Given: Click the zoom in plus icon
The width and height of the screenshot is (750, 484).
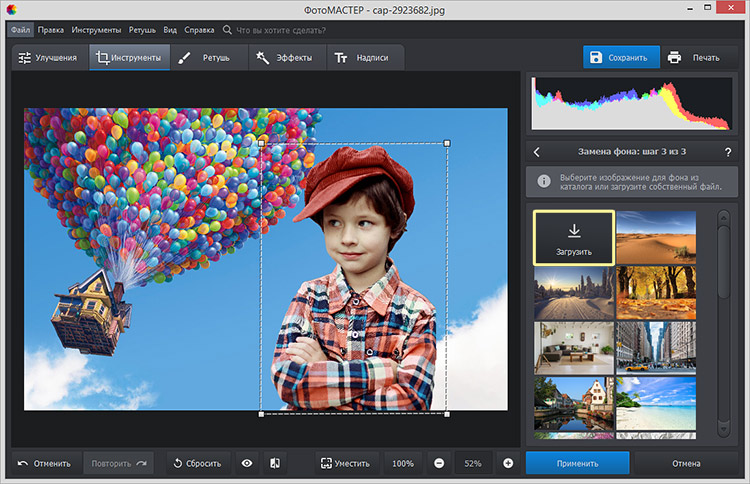Looking at the screenshot, I should [x=508, y=463].
